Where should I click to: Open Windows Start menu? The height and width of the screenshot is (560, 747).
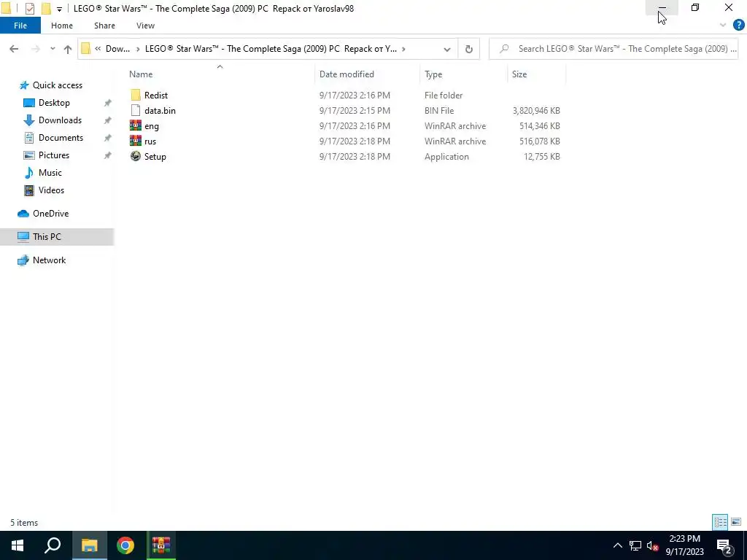[18, 545]
